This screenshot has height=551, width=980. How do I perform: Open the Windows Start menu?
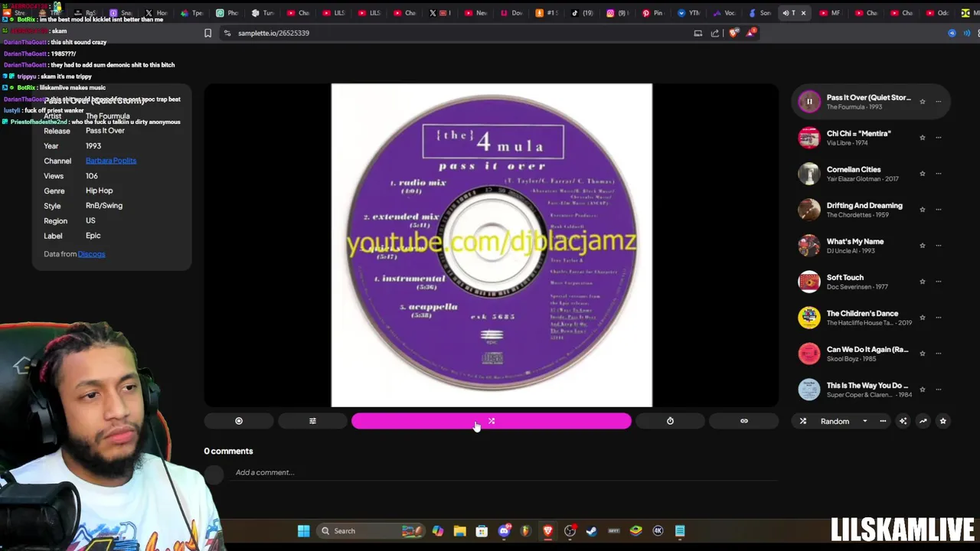[304, 531]
